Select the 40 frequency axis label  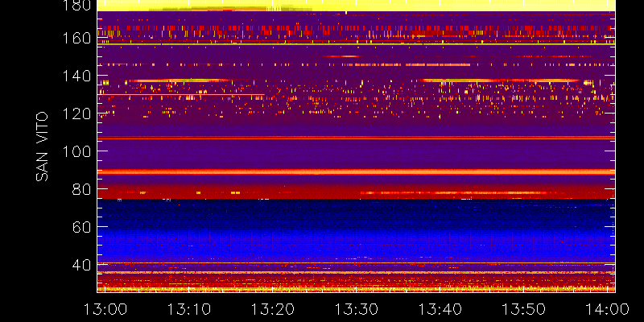81,265
